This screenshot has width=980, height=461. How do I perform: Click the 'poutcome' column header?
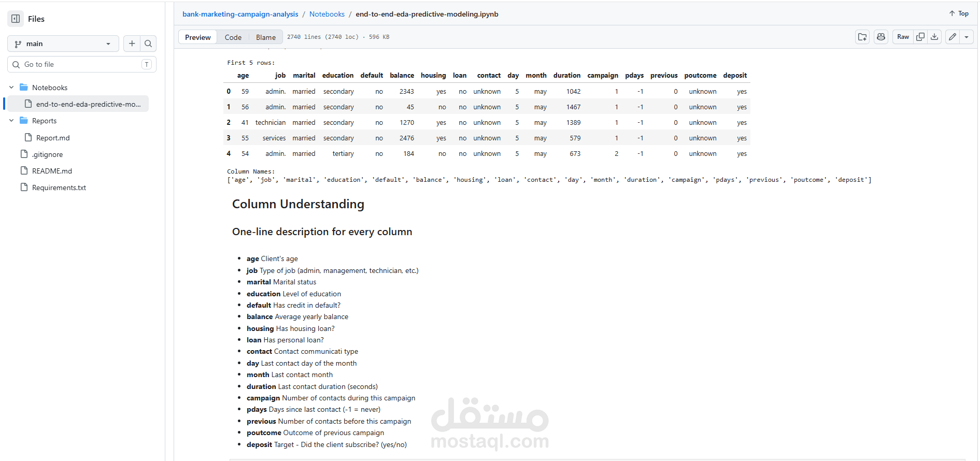click(x=700, y=75)
